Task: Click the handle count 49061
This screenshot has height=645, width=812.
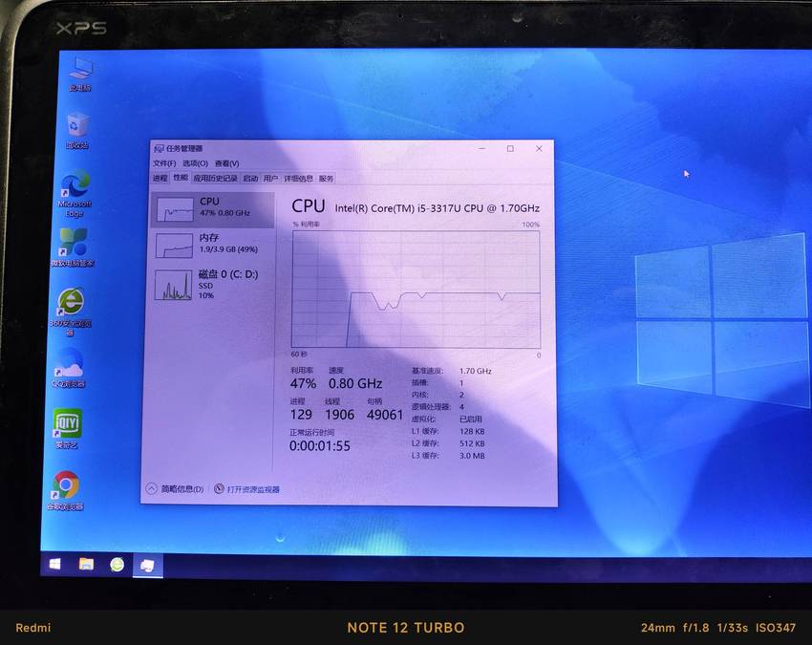Action: (x=385, y=415)
